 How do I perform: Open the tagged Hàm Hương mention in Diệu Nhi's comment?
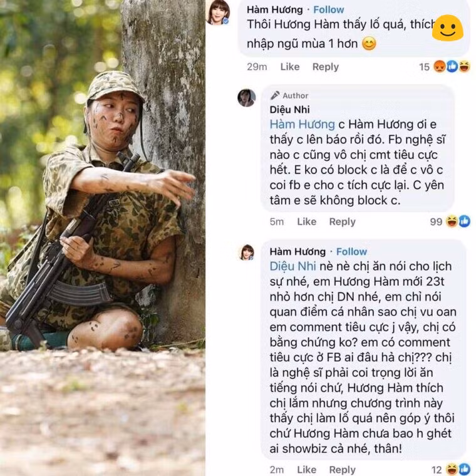(302, 125)
